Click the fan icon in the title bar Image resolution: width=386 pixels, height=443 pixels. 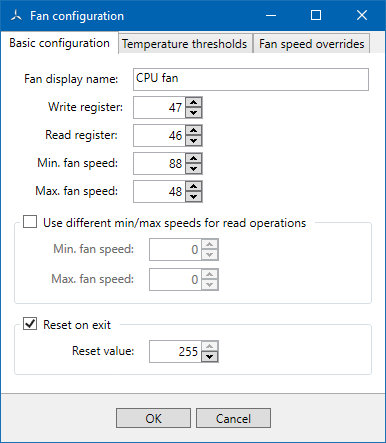point(16,16)
